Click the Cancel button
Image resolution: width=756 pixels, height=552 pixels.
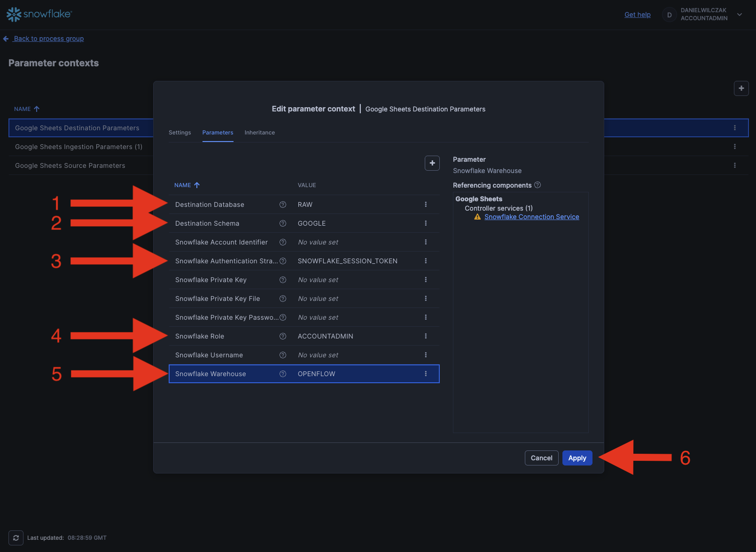tap(541, 458)
